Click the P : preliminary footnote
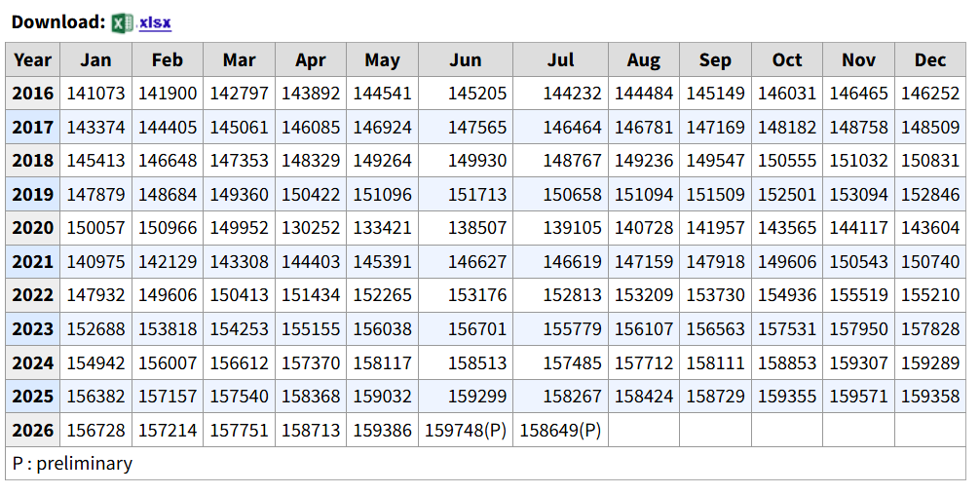The image size is (980, 494). 72,464
